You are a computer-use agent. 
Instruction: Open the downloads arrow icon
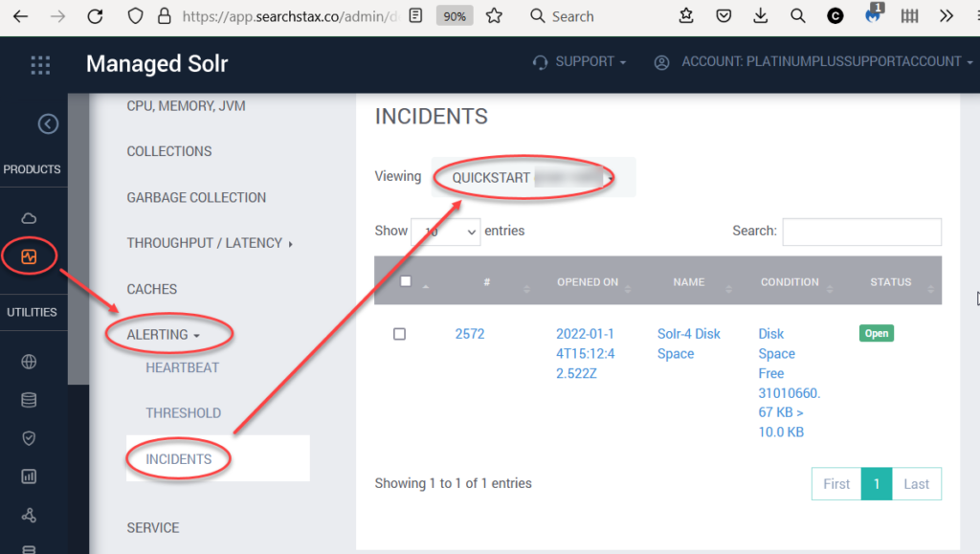click(761, 16)
